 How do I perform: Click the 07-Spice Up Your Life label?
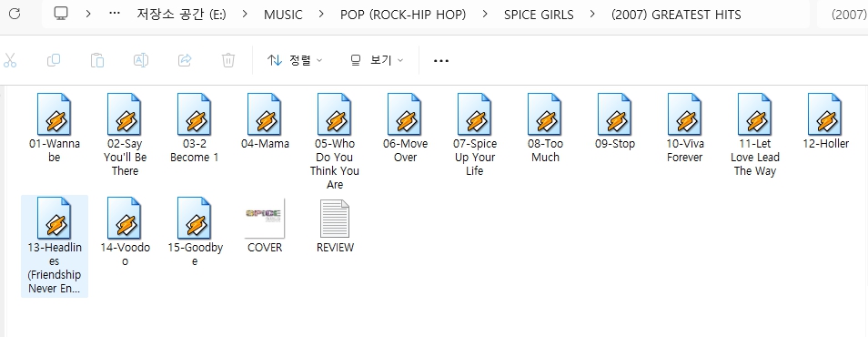(475, 157)
